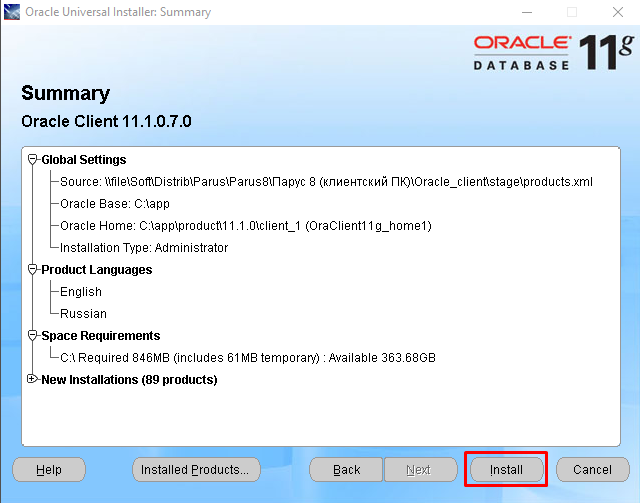Minimize the installer window
The height and width of the screenshot is (503, 640).
(526, 12)
